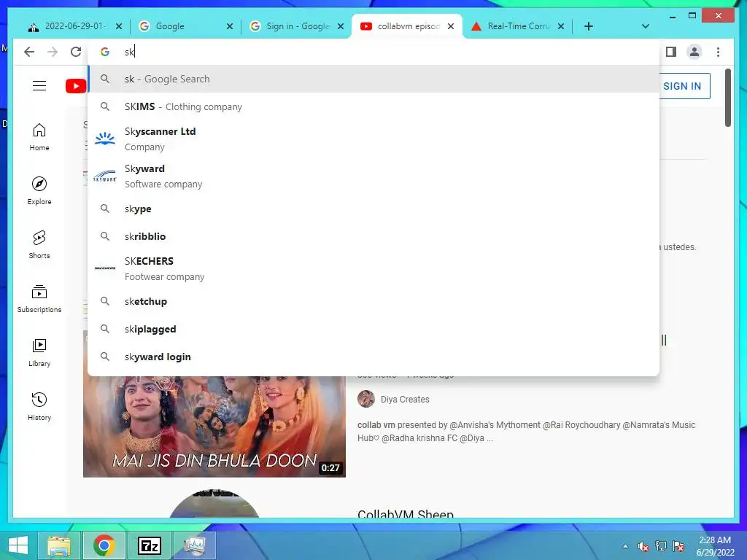Open the Diya Creates channel link
Screen dimensions: 747x560
405,400
